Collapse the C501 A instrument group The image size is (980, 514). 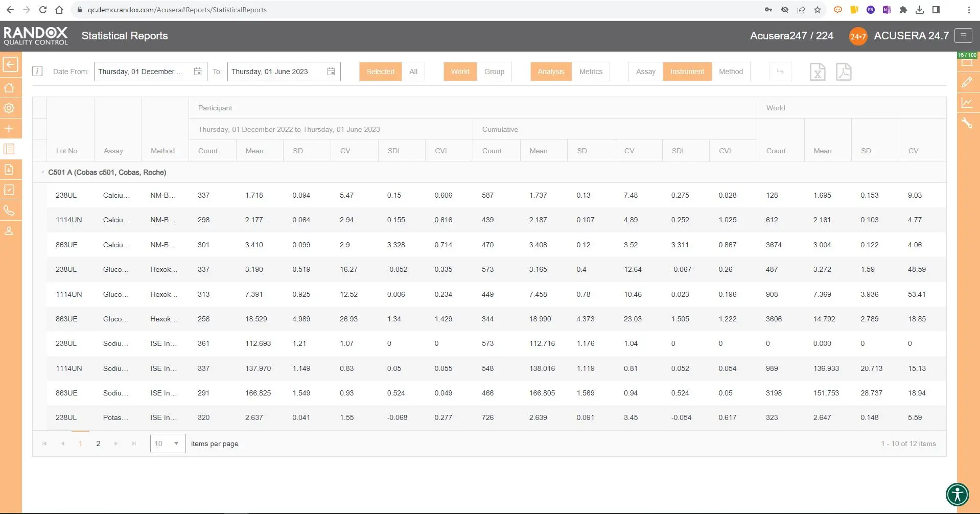pos(42,172)
